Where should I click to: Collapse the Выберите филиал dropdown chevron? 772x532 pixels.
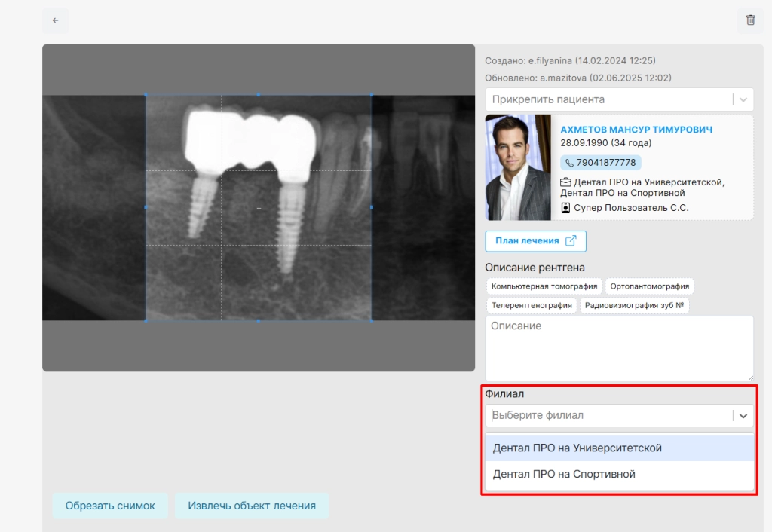(743, 416)
